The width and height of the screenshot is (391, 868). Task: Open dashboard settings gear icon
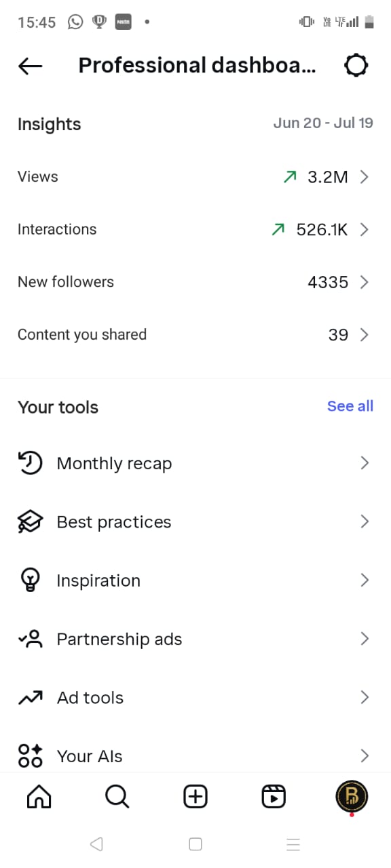point(356,66)
